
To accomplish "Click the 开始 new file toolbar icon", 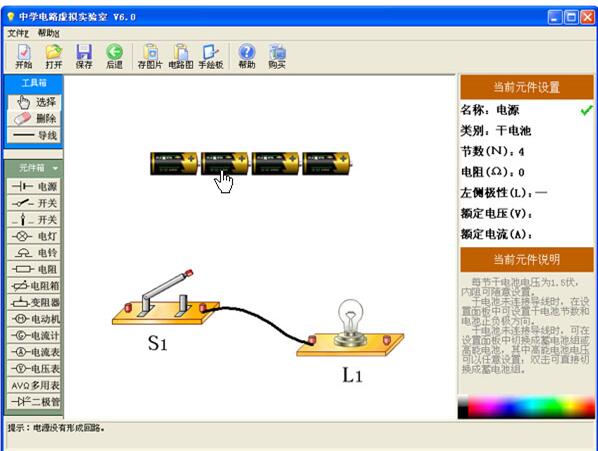I will [24, 56].
